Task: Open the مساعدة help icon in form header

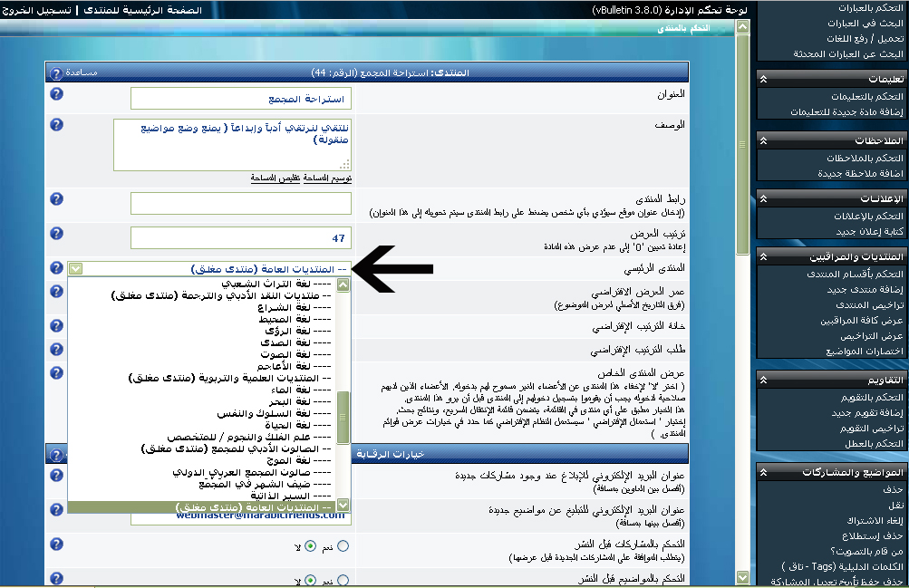Action: [54, 71]
